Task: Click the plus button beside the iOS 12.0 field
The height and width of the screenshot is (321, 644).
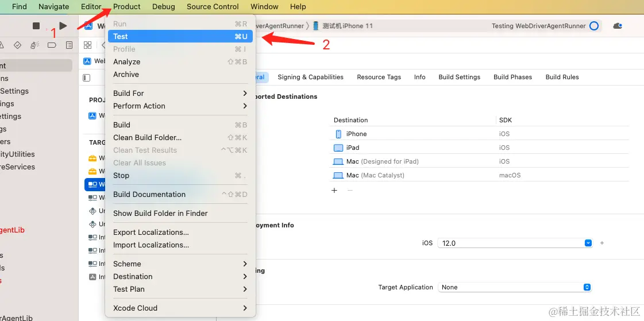Action: (x=601, y=243)
